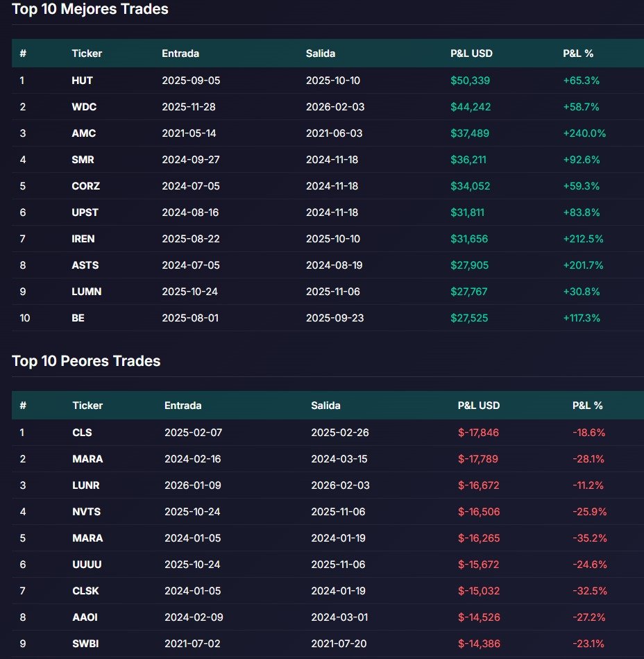Screen dimensions: 644x659
Task: Click the Top 10 Peores Trades heading
Action: tap(86, 361)
